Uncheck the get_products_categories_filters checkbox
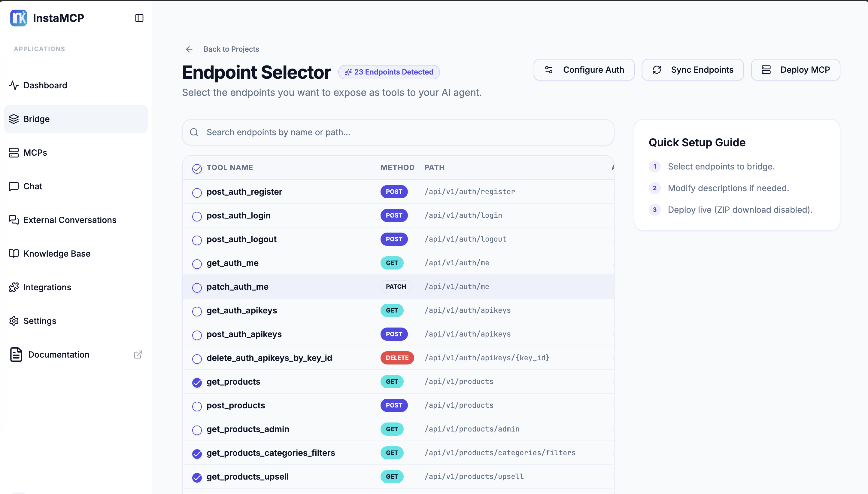This screenshot has width=868, height=494. point(197,454)
